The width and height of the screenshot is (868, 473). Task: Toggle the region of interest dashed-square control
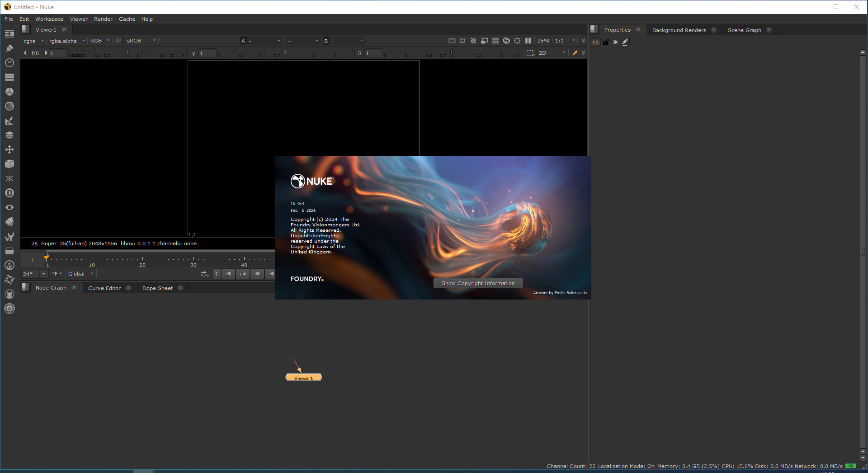click(x=530, y=52)
